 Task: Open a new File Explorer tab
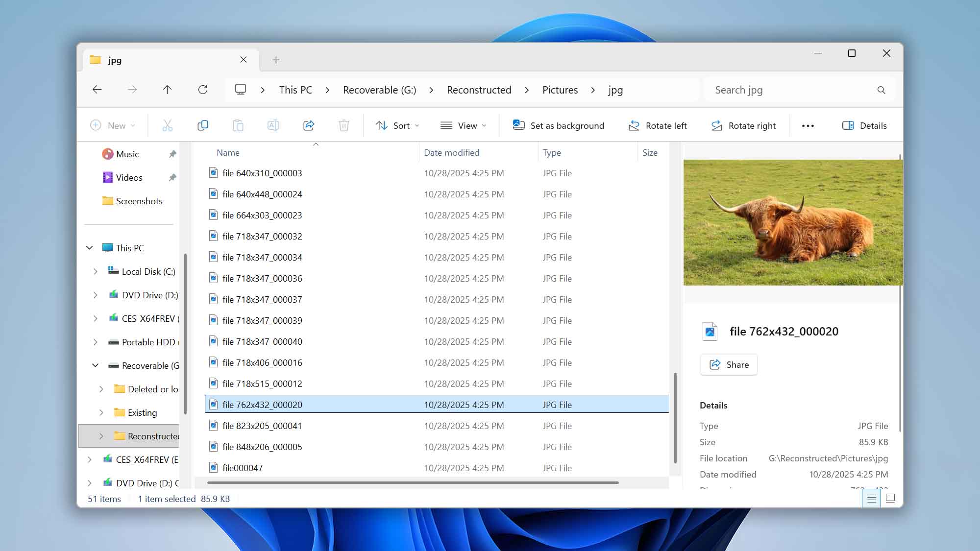[276, 60]
